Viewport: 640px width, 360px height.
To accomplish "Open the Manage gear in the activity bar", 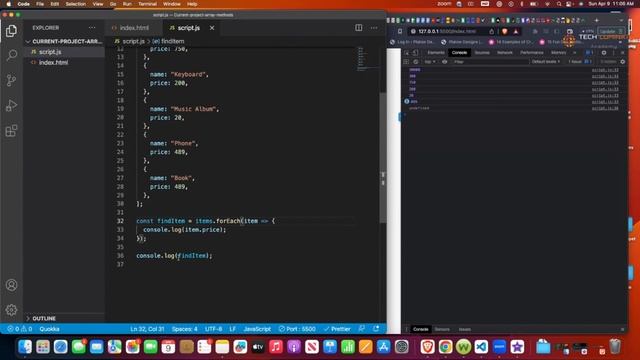I will [11, 310].
